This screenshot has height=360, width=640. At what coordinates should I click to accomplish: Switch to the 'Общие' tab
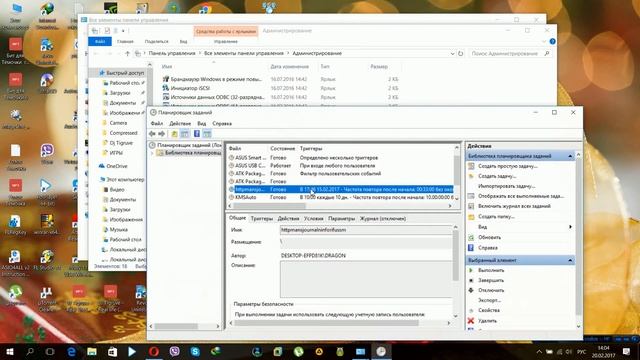(237, 218)
